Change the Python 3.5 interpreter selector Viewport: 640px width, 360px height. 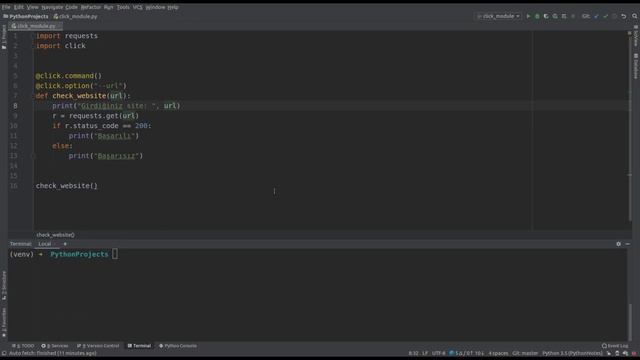point(572,353)
